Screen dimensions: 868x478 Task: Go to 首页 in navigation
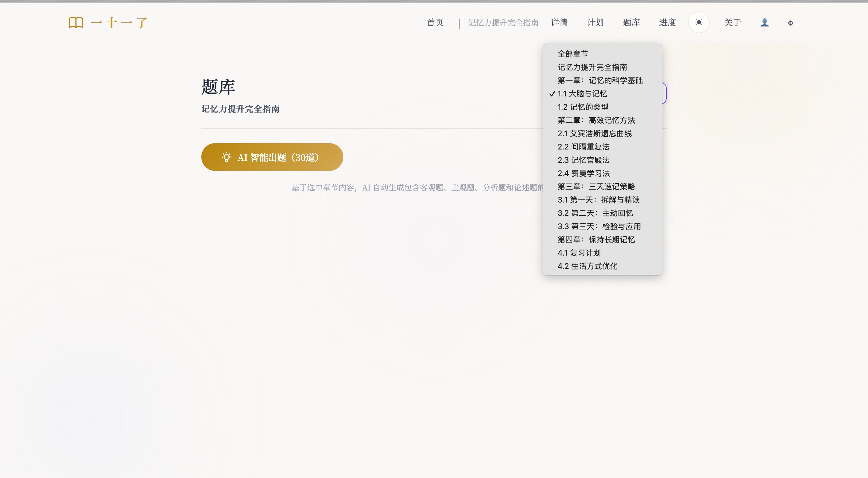(x=435, y=23)
